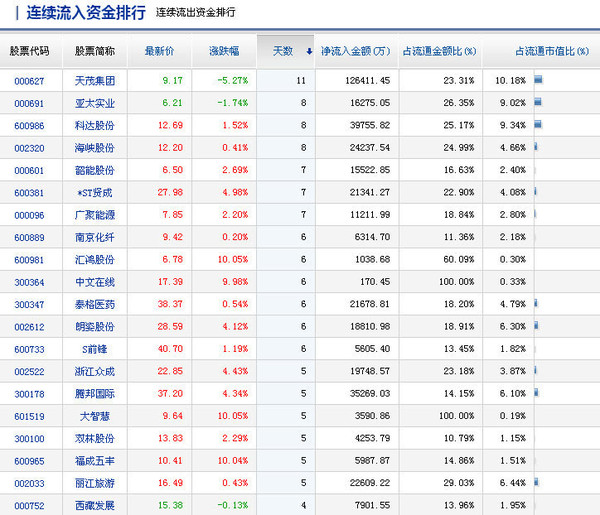Image resolution: width=600 pixels, height=515 pixels.
Task: Open stock code 002320
Action: click(29, 148)
